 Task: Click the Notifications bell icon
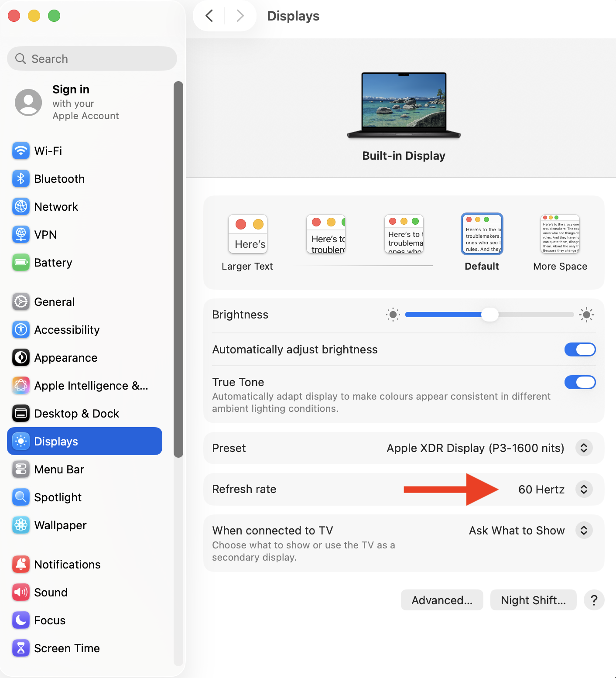click(21, 565)
